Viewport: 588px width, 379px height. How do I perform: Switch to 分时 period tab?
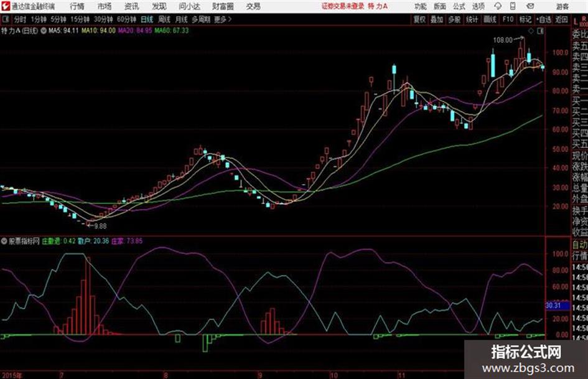tap(20, 19)
